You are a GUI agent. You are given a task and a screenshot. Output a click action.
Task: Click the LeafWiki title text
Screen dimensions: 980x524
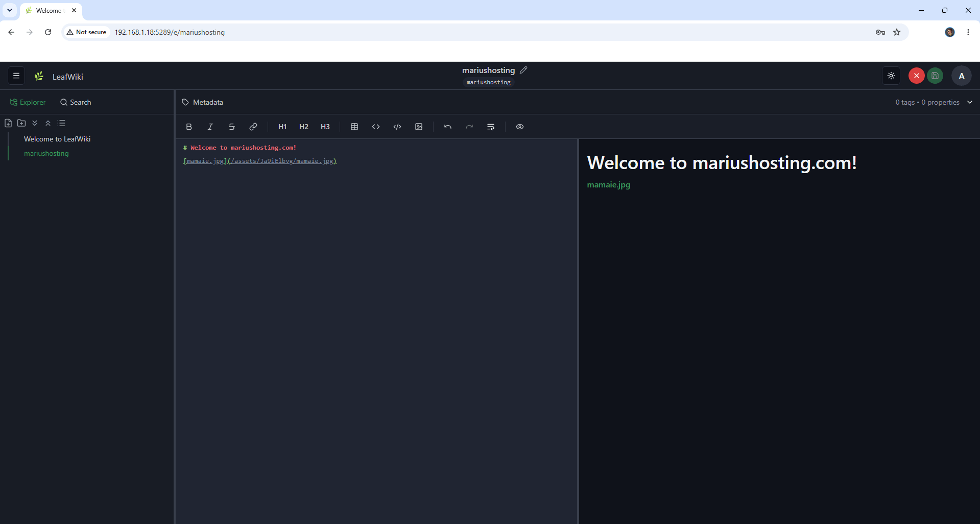point(67,77)
